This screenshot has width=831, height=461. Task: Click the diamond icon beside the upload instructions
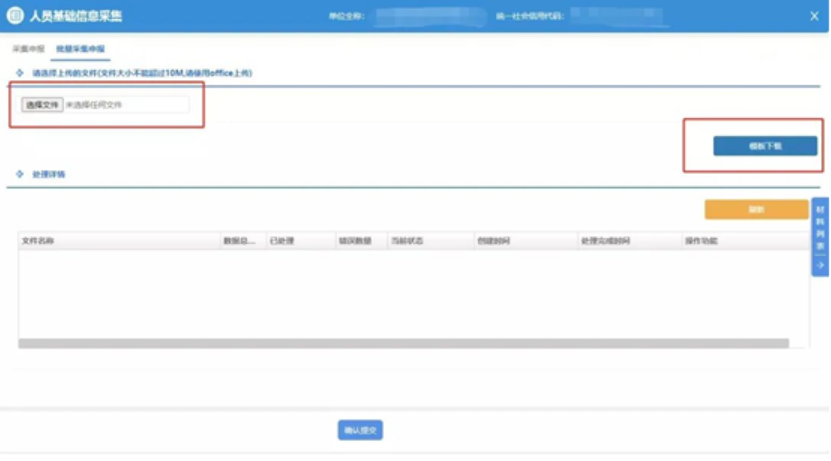(x=20, y=73)
